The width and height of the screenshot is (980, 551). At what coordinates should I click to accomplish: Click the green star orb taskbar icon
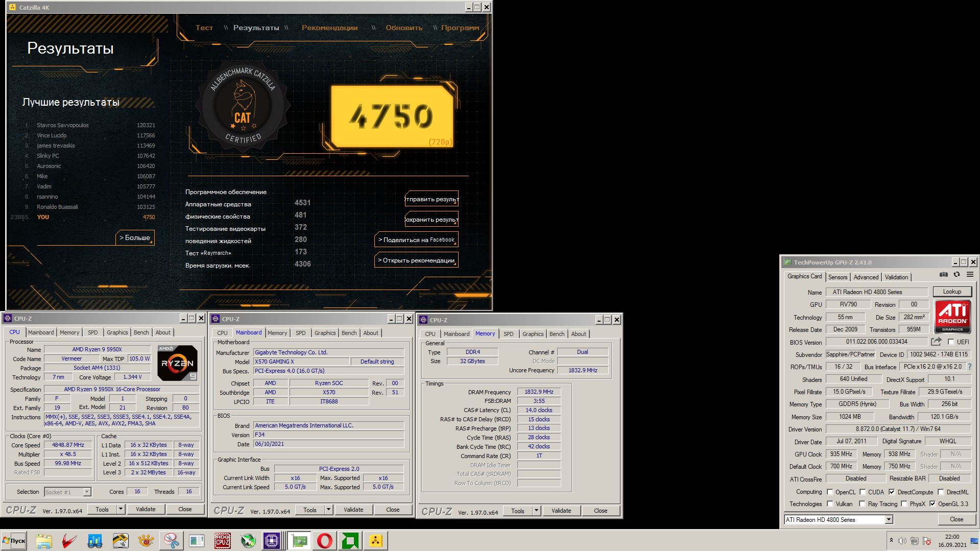pos(248,541)
